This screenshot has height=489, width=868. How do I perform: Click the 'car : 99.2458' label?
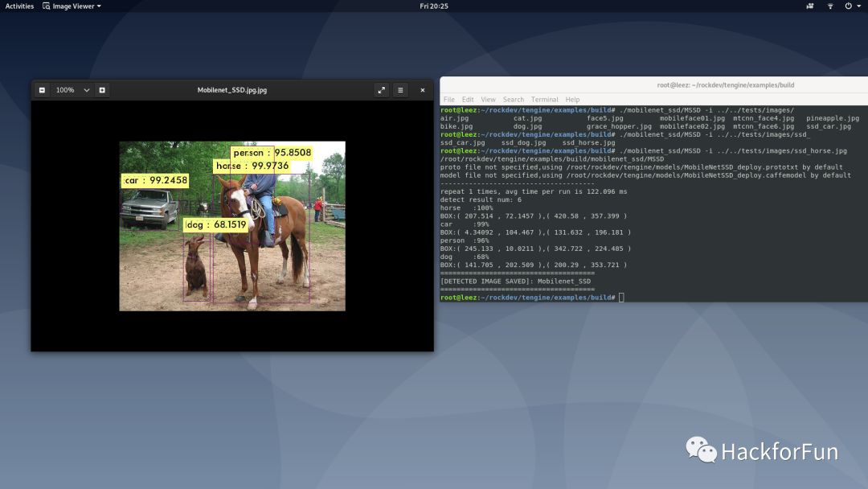tap(155, 180)
